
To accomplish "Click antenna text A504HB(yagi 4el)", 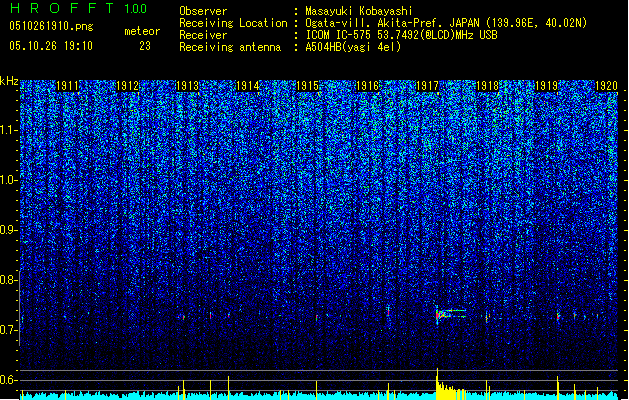I will [x=353, y=47].
